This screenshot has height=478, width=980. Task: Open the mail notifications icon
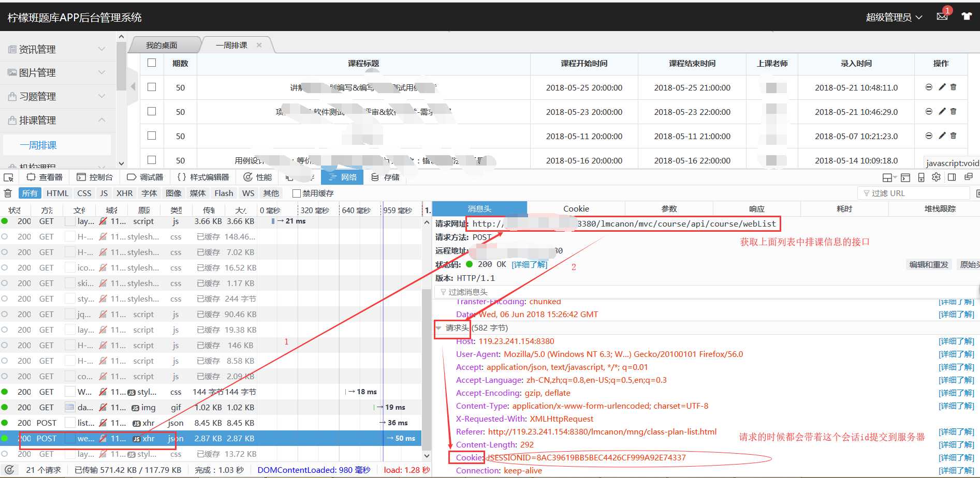tap(942, 17)
